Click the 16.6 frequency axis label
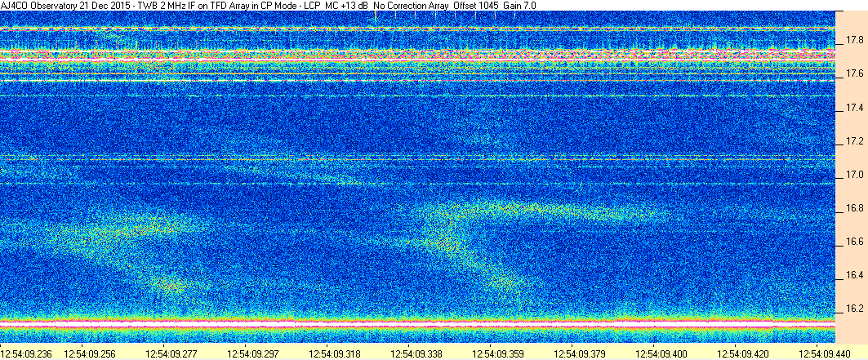The height and width of the screenshot is (360, 868). coord(855,242)
